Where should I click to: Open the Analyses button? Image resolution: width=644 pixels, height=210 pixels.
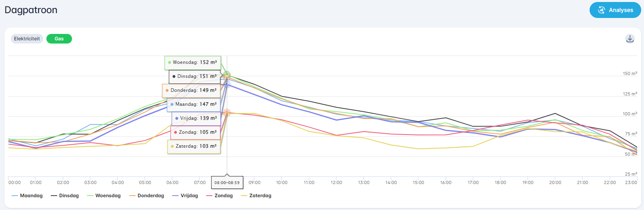[x=615, y=10]
